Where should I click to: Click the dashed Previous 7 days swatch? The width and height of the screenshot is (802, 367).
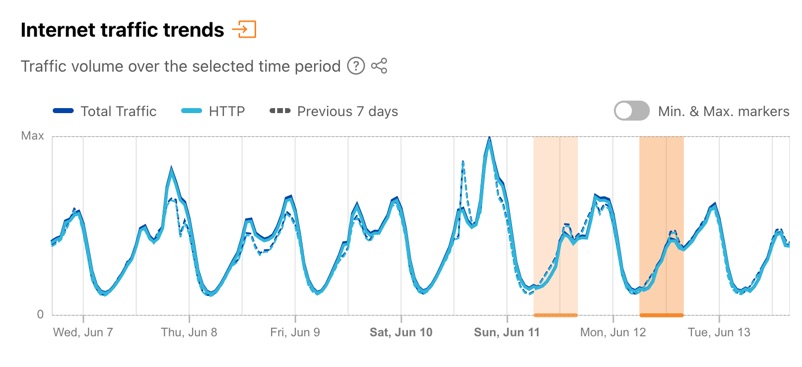pyautogui.click(x=280, y=111)
